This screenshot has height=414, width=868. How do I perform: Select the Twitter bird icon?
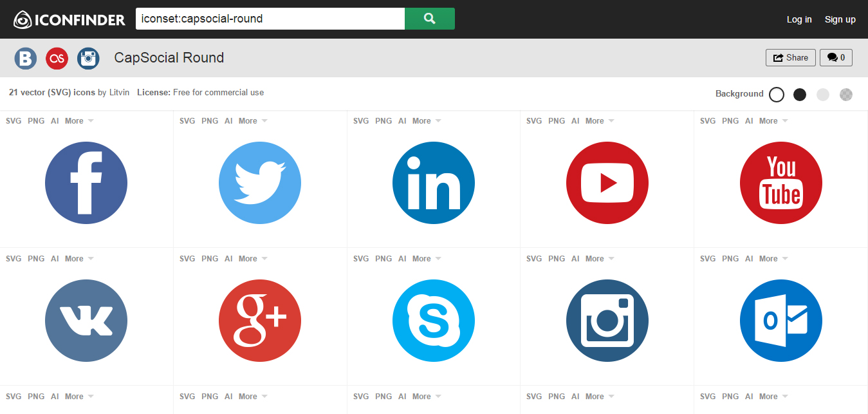[260, 183]
